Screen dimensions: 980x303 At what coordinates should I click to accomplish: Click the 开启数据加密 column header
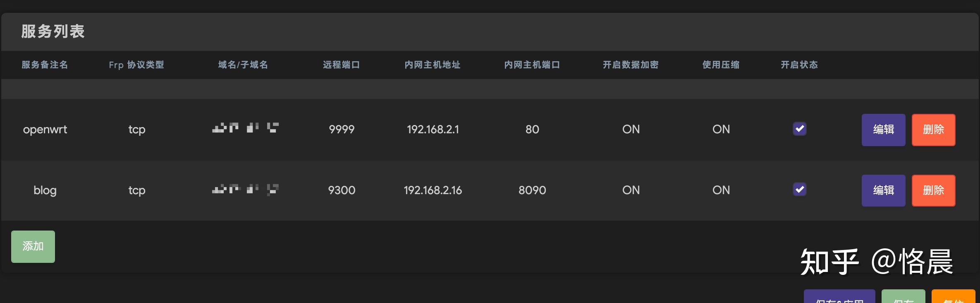point(630,65)
